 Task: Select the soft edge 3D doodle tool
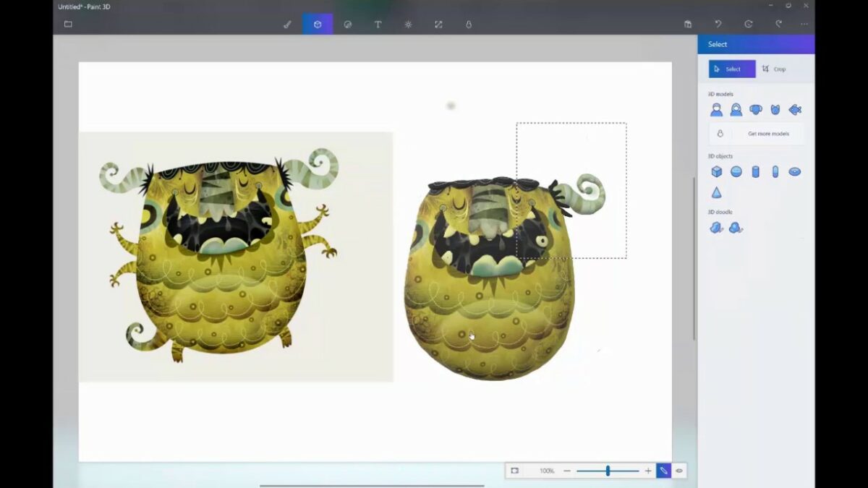tap(736, 228)
